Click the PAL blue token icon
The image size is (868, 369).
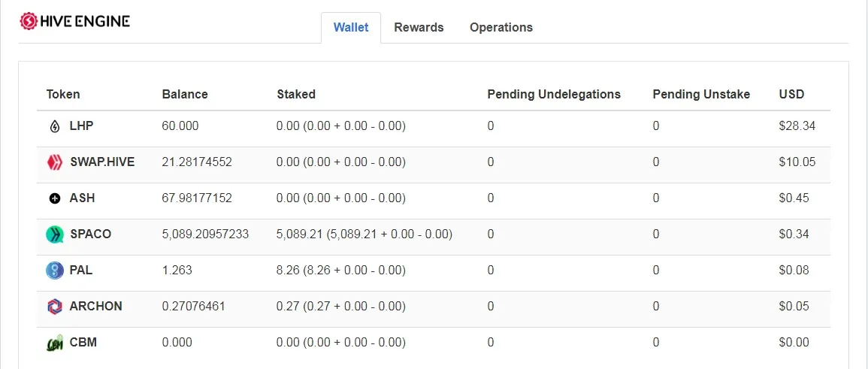tap(54, 271)
